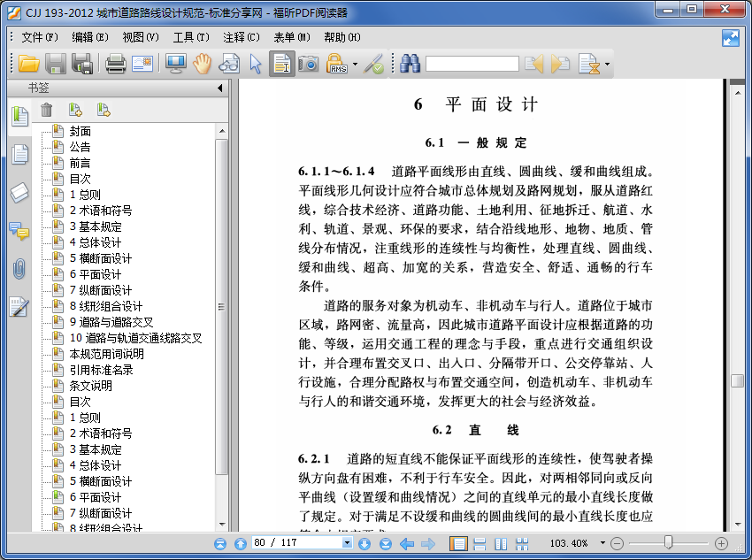
Task: Click the binoculars search icon
Action: tap(410, 64)
